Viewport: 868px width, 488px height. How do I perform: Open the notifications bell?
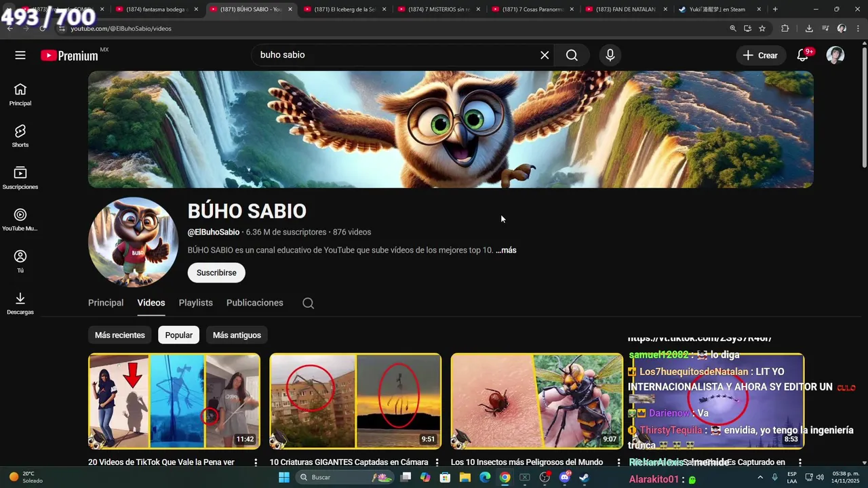(803, 56)
